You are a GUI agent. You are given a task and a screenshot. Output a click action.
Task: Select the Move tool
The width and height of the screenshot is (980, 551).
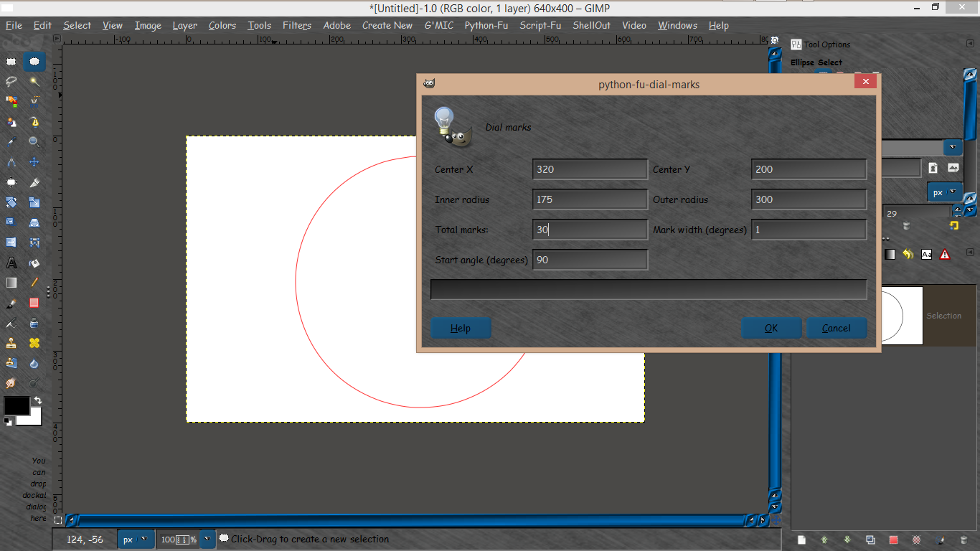point(34,162)
